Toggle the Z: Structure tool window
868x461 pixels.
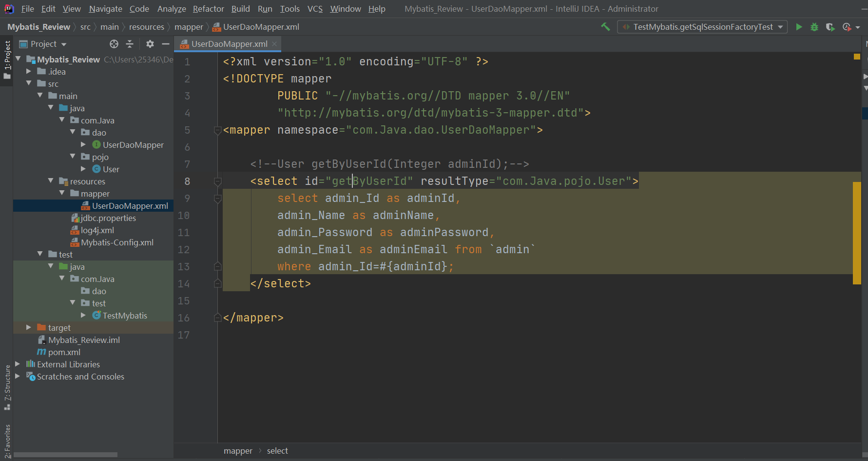click(7, 388)
